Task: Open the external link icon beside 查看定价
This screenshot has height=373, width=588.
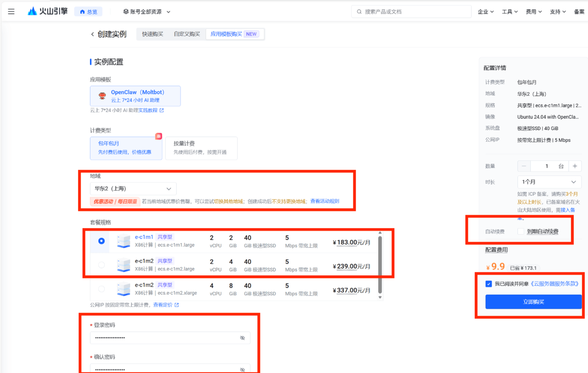Action: (177, 305)
